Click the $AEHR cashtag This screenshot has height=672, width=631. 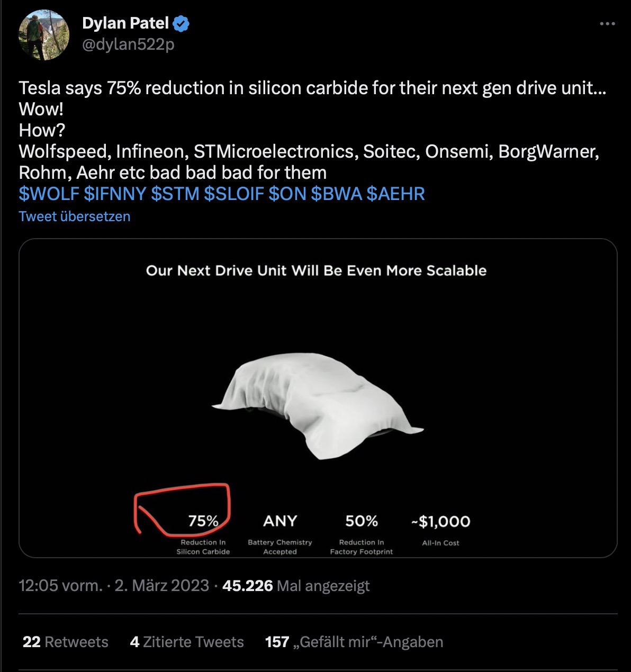pyautogui.click(x=395, y=194)
